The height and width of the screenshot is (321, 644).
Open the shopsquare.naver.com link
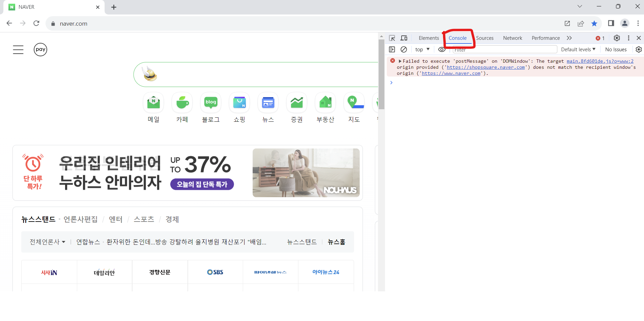[x=486, y=67]
